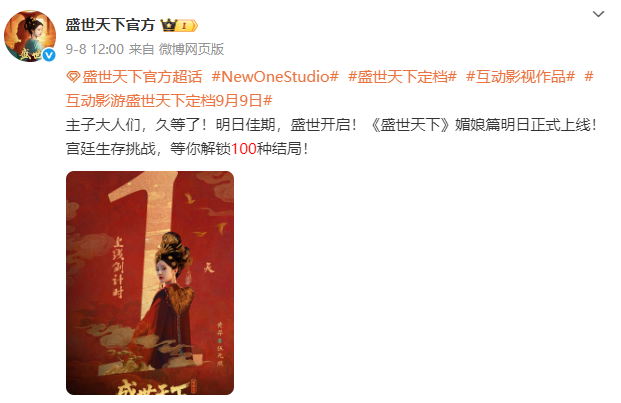
Task: Click the 盛世天下 title at the poster bottom
Action: (x=152, y=387)
